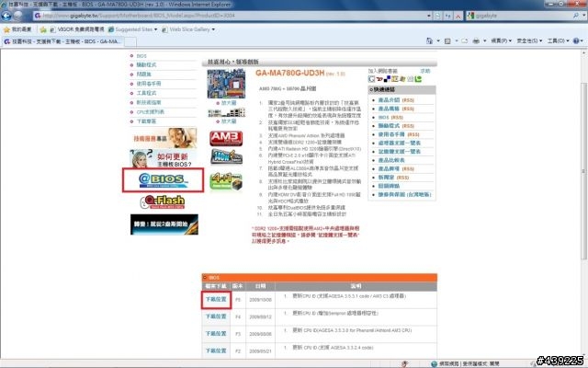Image resolution: width=588 pixels, height=368 pixels.
Task: Click the AM3 CPU ready logo
Action: 226,138
